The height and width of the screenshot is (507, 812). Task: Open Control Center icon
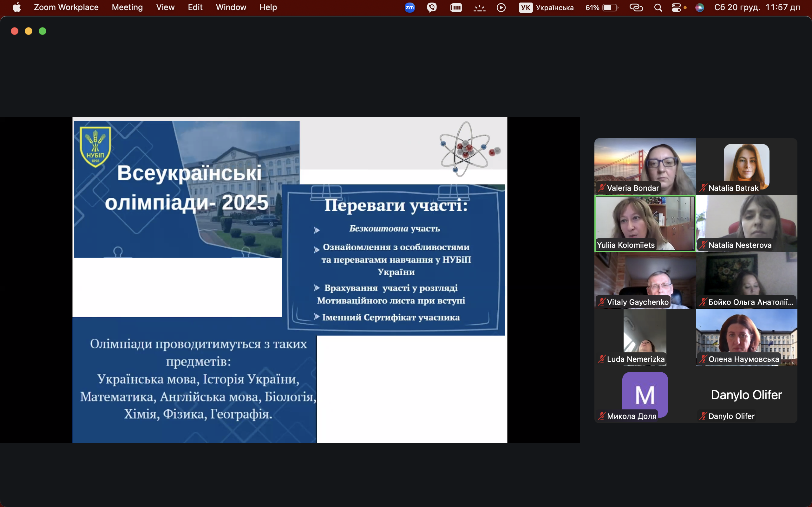coord(677,7)
